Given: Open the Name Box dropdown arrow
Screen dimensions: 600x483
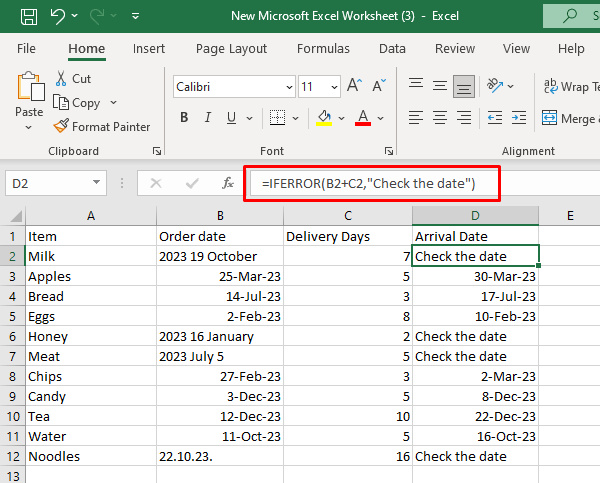Looking at the screenshot, I should [97, 183].
